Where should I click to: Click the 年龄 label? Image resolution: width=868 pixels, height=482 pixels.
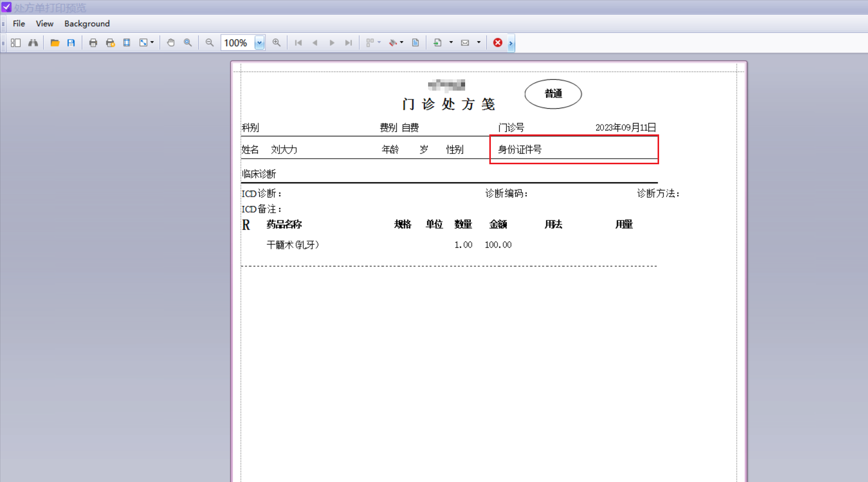point(390,149)
